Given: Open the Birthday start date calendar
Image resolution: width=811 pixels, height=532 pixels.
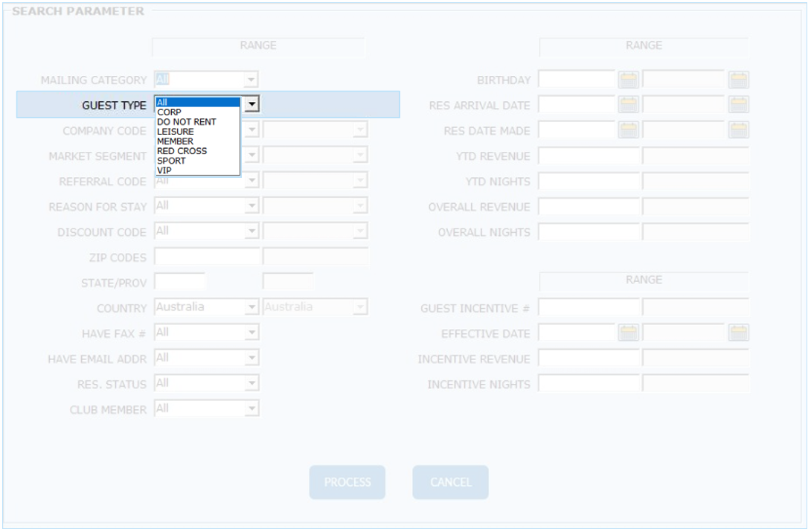Looking at the screenshot, I should point(629,80).
